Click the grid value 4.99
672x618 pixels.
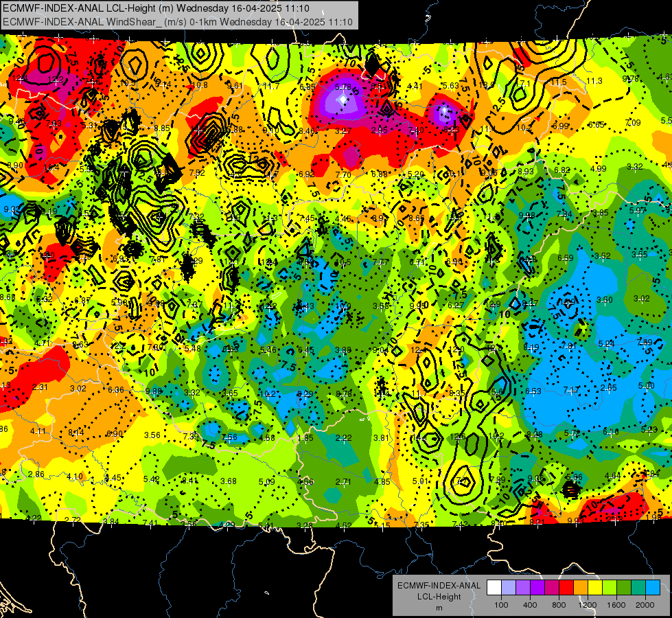point(599,168)
